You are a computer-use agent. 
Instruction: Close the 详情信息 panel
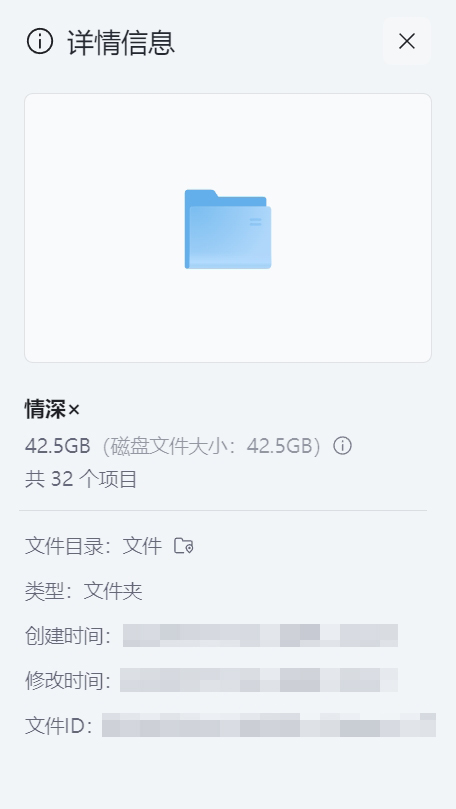tap(406, 41)
